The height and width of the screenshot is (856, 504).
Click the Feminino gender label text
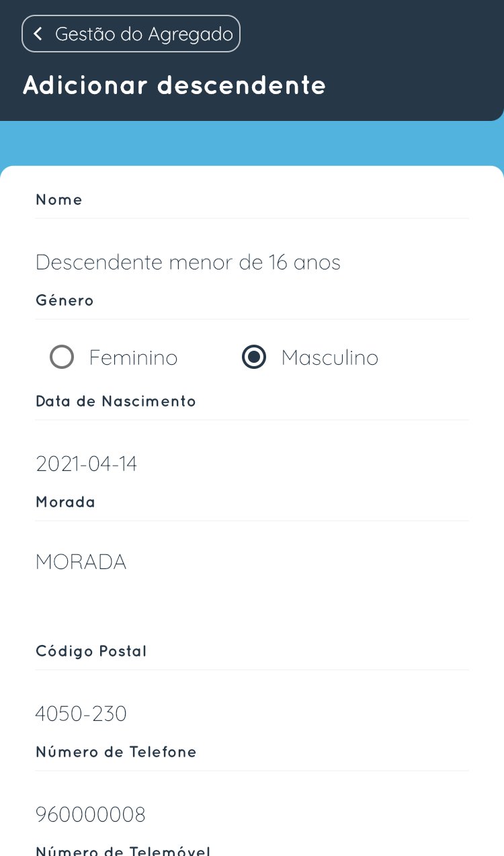[x=133, y=358]
